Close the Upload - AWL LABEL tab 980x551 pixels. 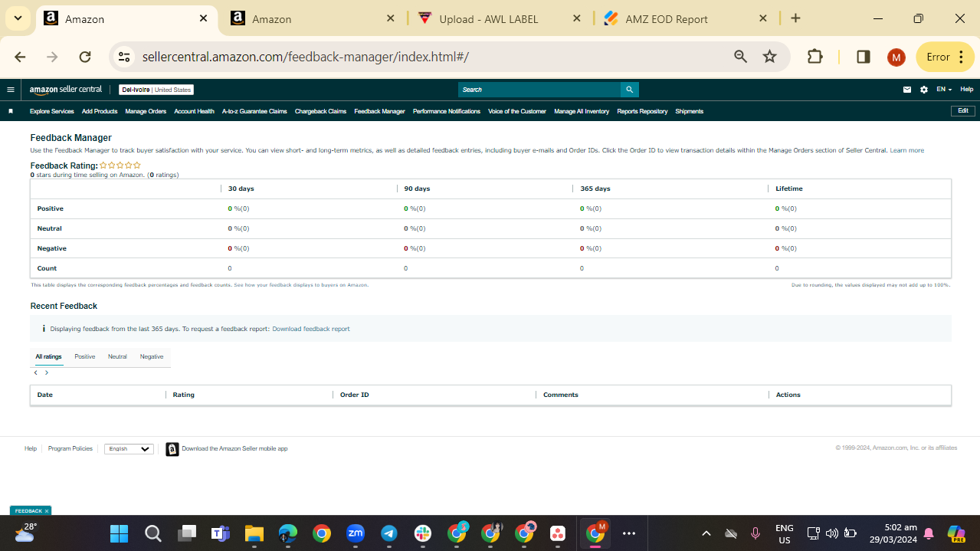577,18
